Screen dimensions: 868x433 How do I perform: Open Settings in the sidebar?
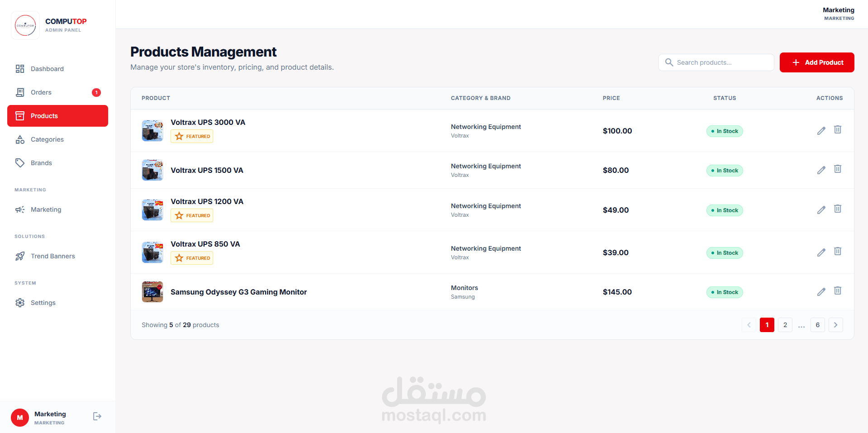[x=57, y=303]
